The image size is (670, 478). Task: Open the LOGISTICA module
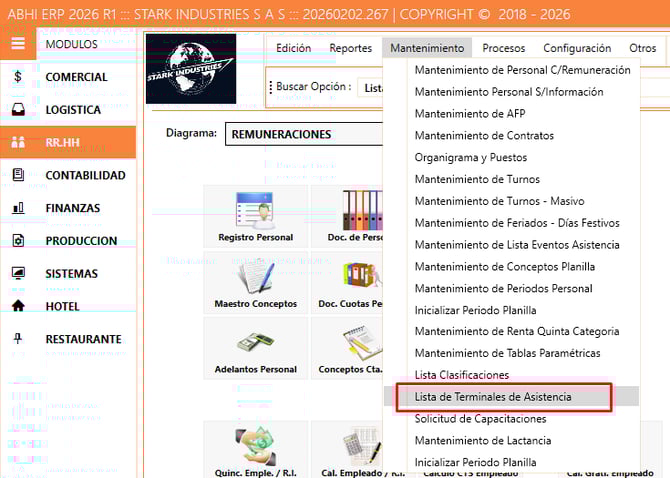73,110
